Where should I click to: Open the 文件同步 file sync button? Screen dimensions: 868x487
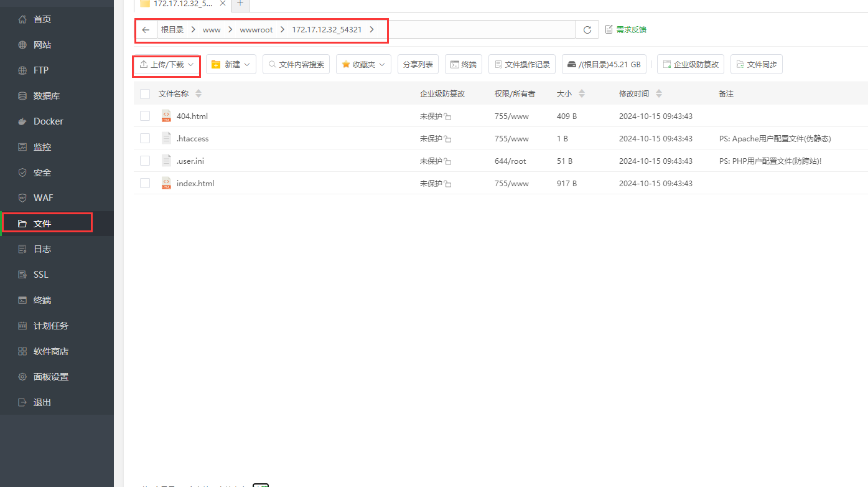tap(757, 64)
